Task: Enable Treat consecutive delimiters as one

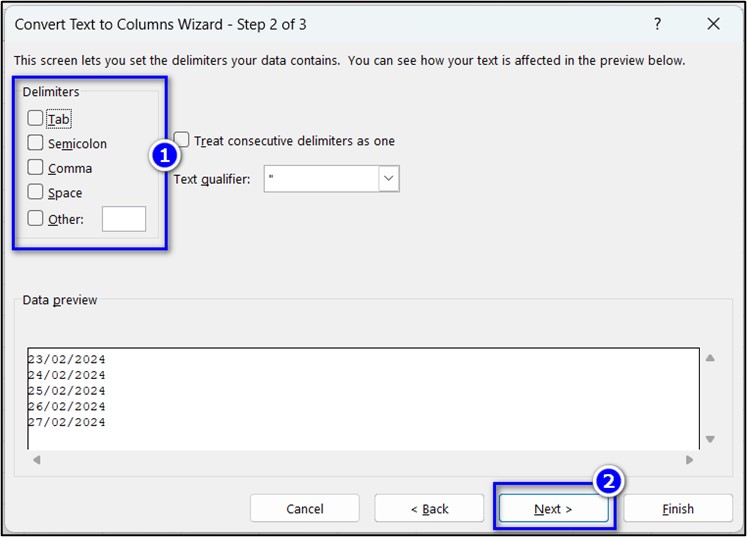Action: [x=182, y=140]
